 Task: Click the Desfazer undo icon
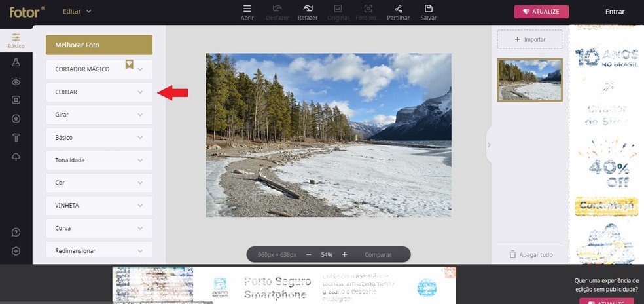tap(277, 12)
